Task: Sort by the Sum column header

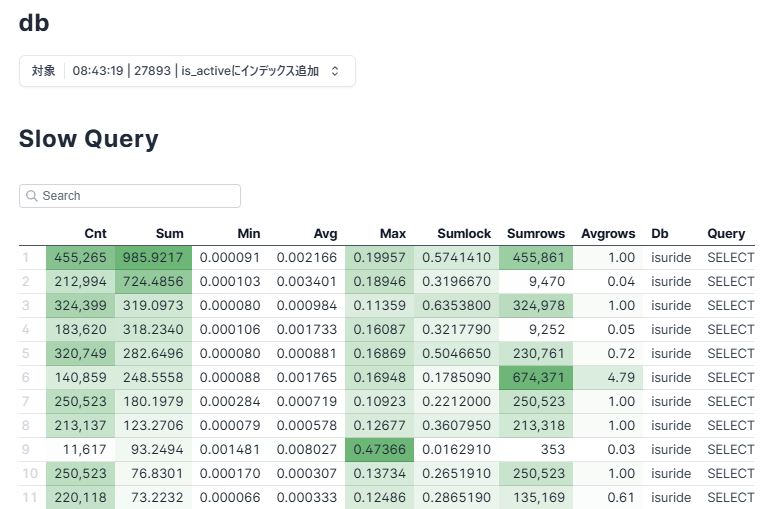Action: (x=170, y=234)
